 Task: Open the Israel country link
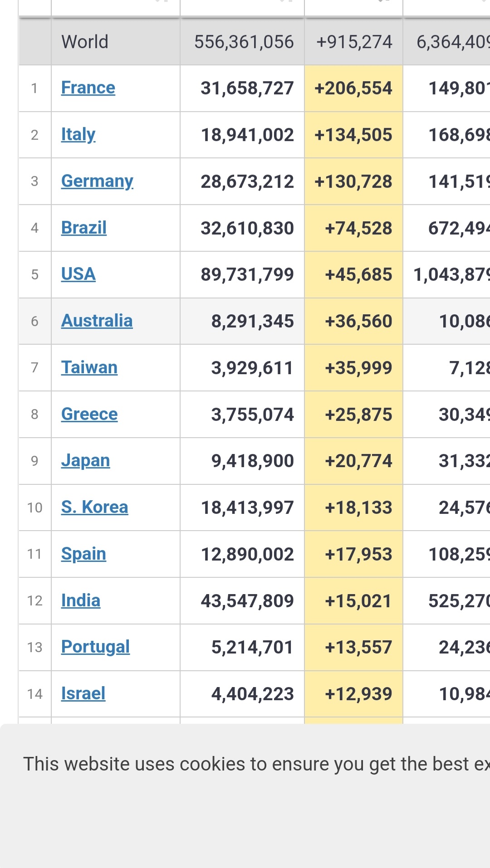(x=83, y=693)
